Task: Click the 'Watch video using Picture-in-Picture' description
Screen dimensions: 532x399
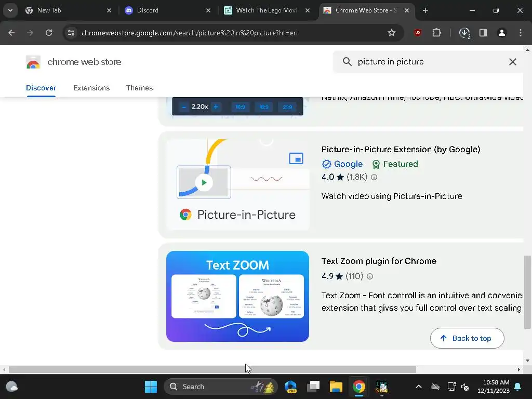Action: 392,196
